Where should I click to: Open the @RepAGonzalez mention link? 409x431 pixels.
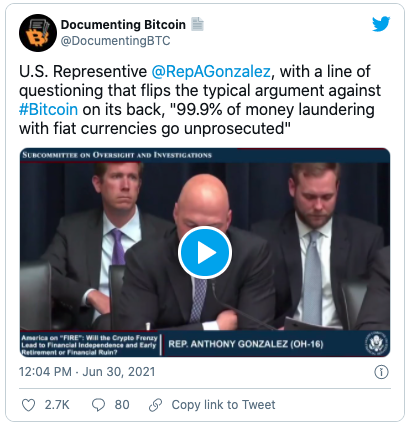coord(211,71)
